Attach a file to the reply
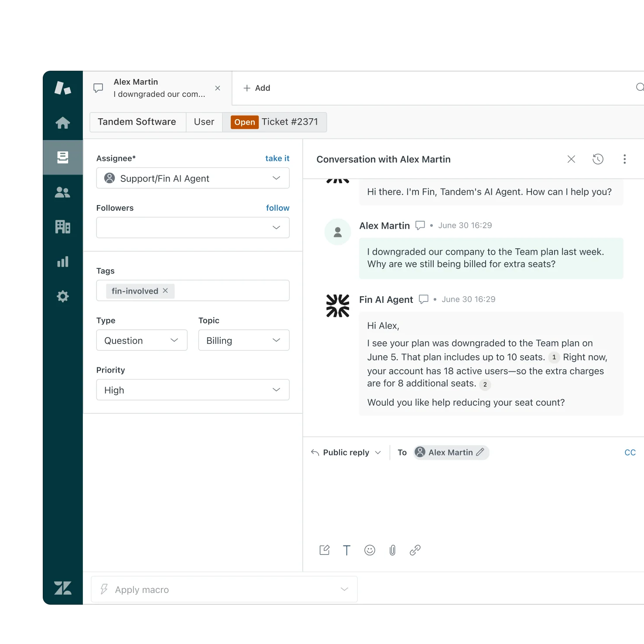The height and width of the screenshot is (644, 644). [392, 550]
